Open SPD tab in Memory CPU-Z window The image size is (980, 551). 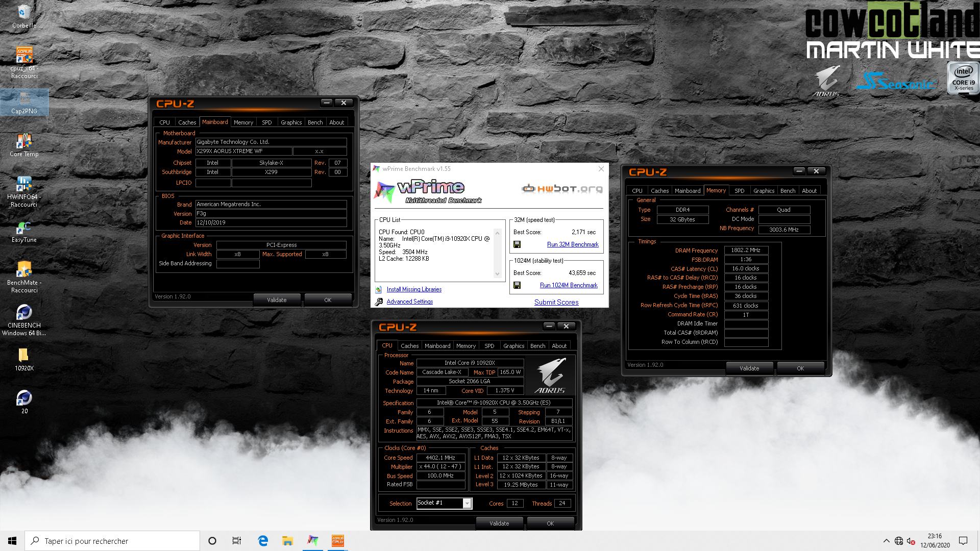[x=740, y=191]
